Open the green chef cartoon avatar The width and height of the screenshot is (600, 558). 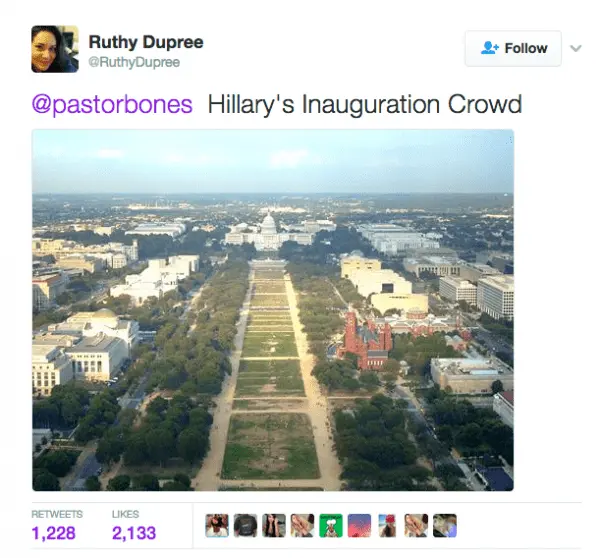click(331, 525)
